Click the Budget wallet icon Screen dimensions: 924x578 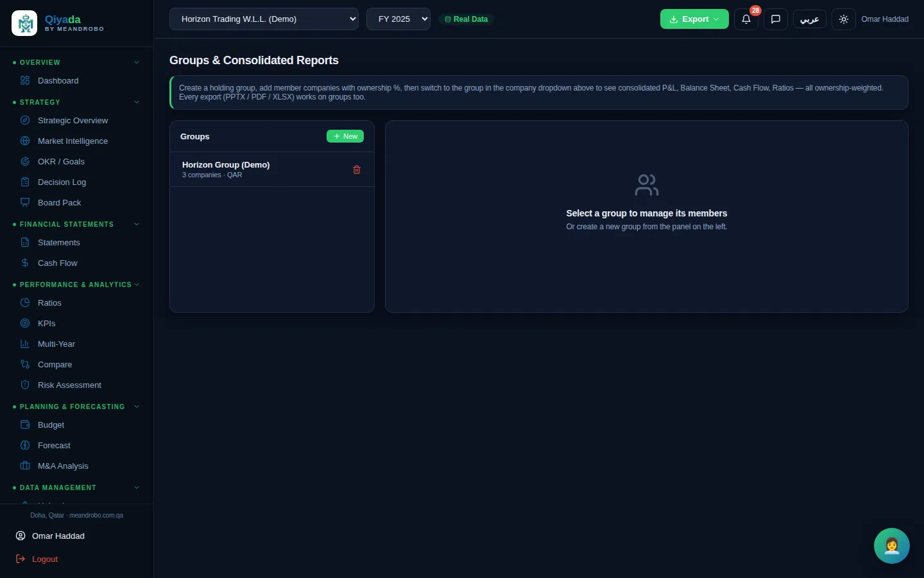(25, 425)
